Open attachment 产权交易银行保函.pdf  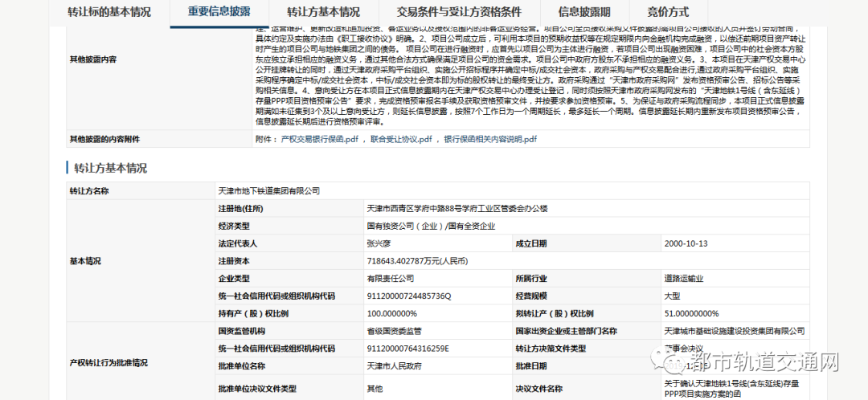pyautogui.click(x=320, y=140)
